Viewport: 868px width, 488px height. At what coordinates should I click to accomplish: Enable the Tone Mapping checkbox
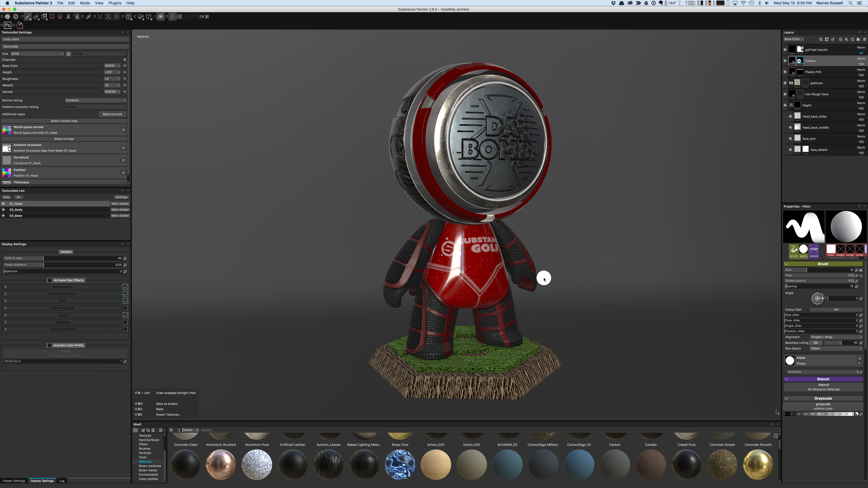click(x=125, y=308)
